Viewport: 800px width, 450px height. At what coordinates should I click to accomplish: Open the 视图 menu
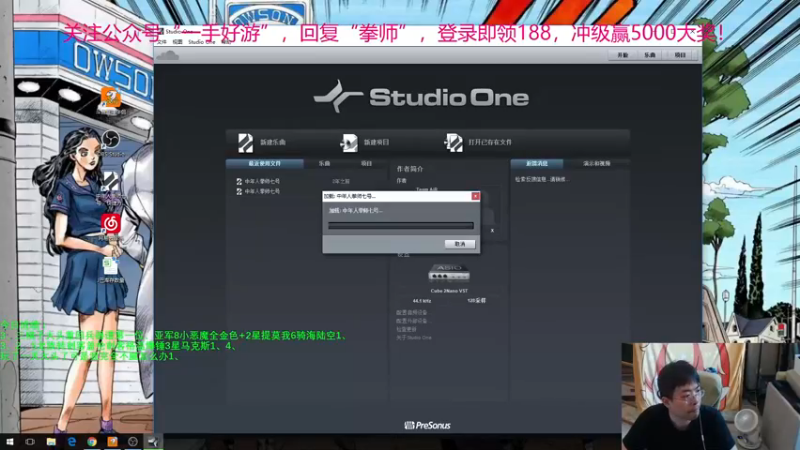[x=178, y=42]
